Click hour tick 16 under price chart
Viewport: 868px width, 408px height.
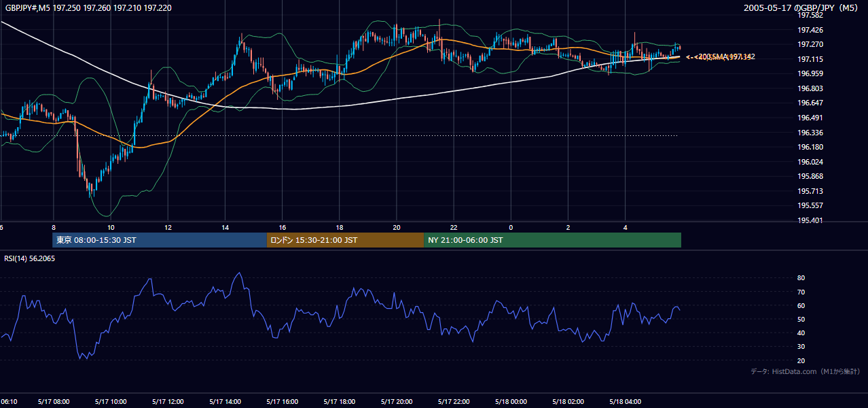pyautogui.click(x=282, y=227)
